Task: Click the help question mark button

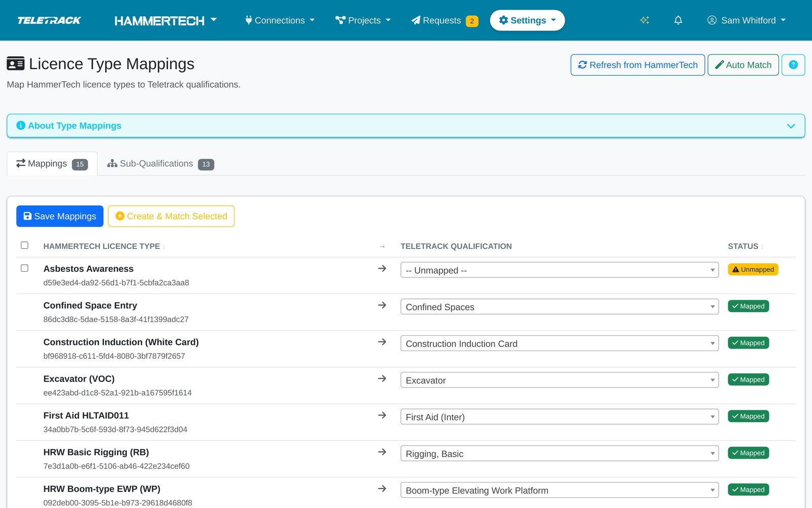Action: (793, 65)
